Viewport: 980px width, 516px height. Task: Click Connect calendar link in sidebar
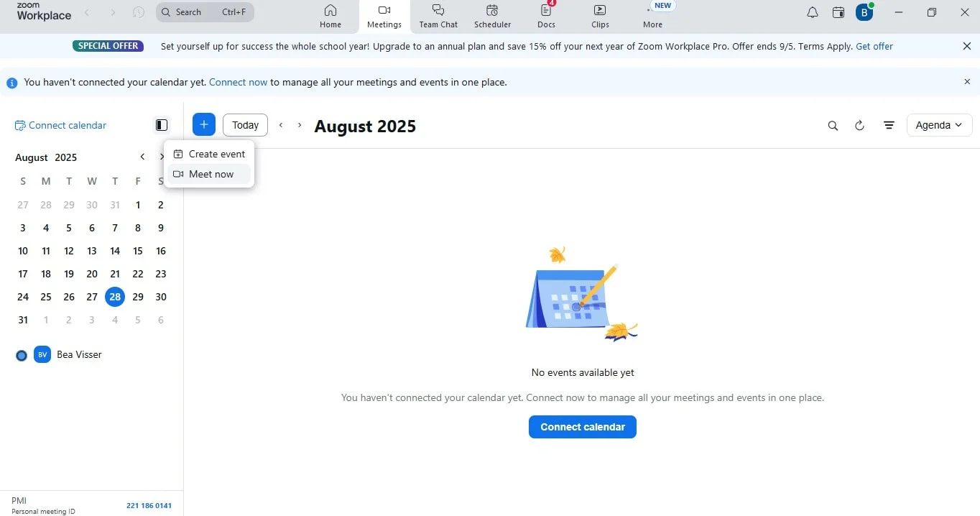point(60,125)
